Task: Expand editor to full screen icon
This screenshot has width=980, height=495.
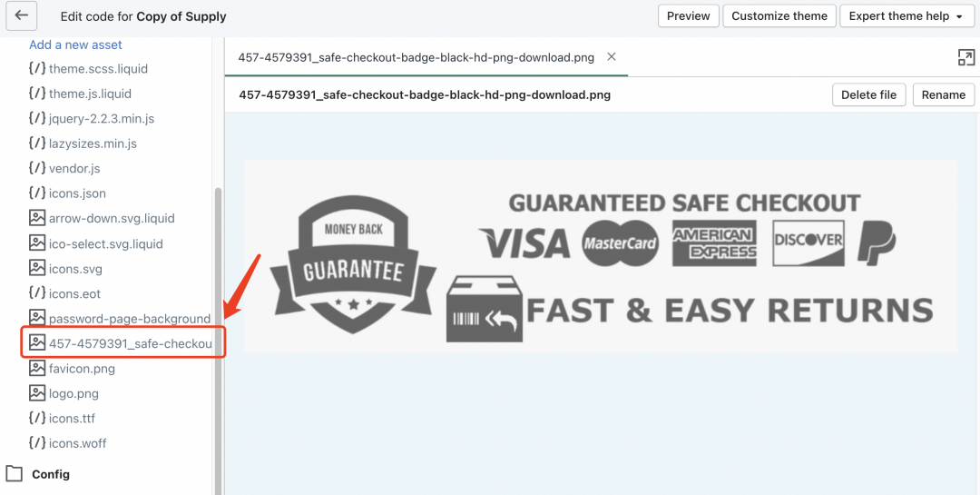Action: pyautogui.click(x=966, y=57)
